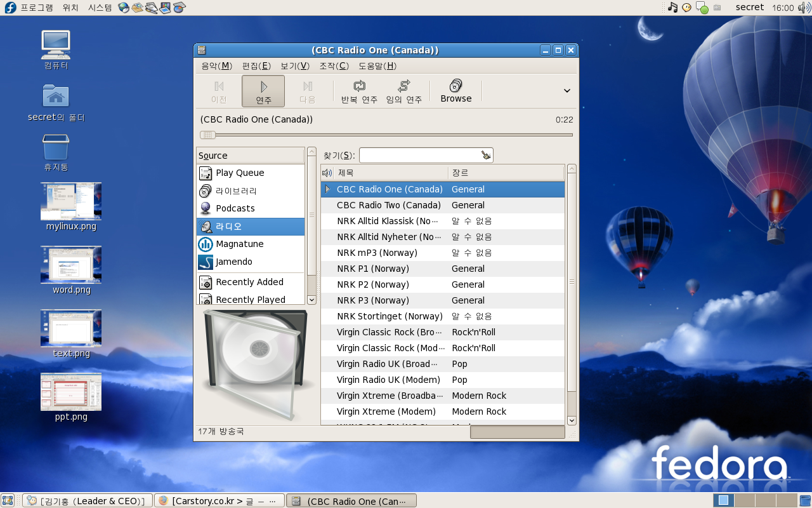Select Play Queue in Source list

tap(251, 173)
